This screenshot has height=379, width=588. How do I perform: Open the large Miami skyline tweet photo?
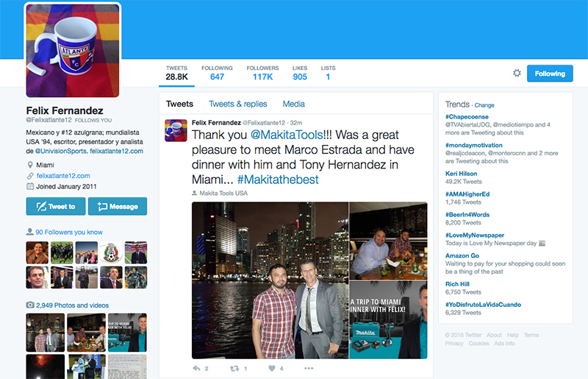(270, 280)
